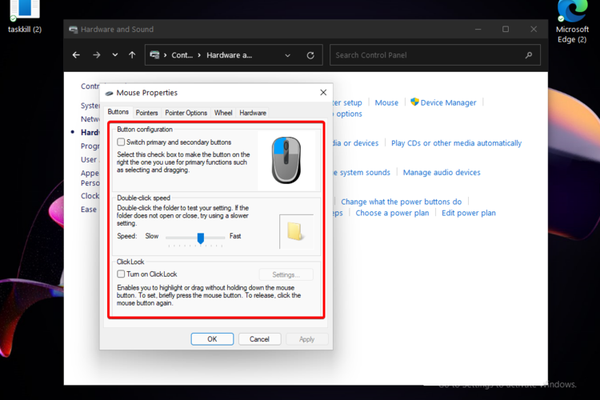The width and height of the screenshot is (600, 400).
Task: Click the forward navigation arrow
Action: pyautogui.click(x=96, y=55)
